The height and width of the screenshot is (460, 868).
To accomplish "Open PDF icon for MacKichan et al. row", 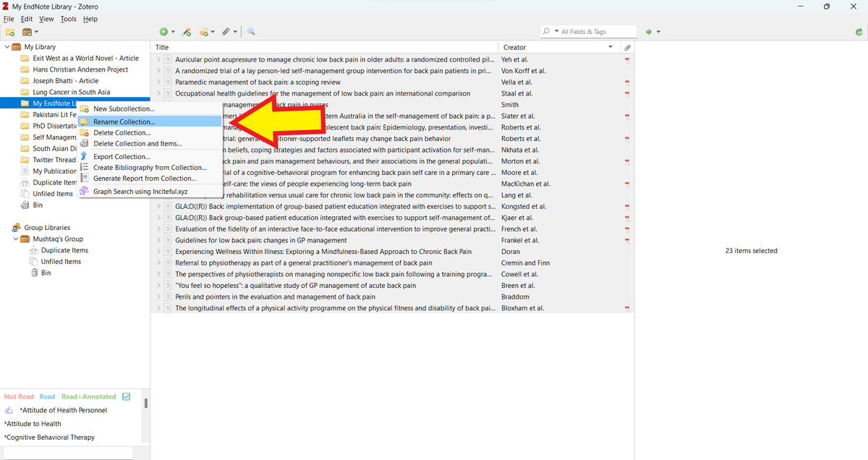I will pos(627,184).
